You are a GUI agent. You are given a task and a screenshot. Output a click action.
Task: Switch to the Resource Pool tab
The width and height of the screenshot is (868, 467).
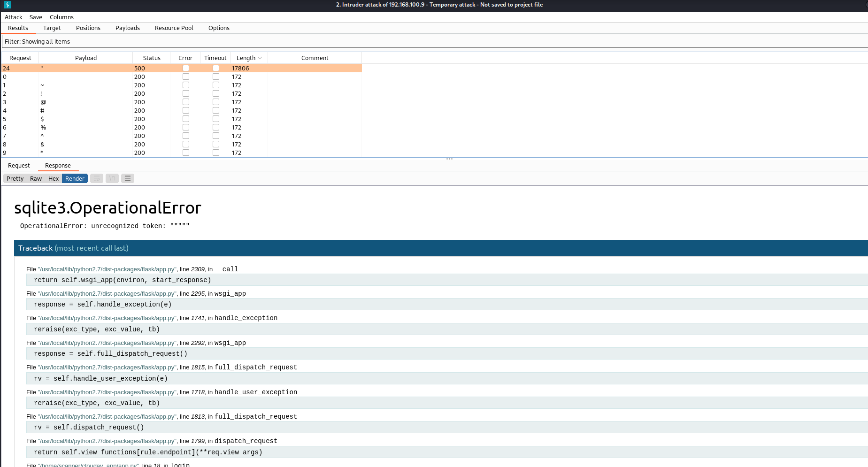[174, 28]
